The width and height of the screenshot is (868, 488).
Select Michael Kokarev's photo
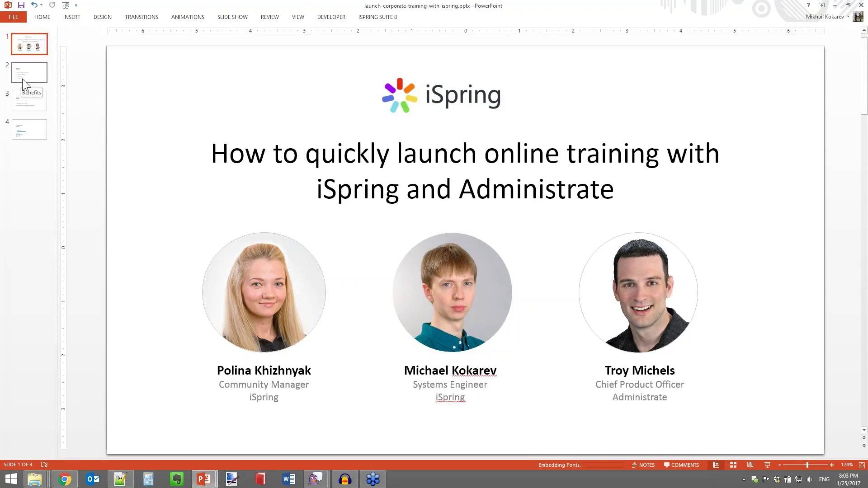[452, 292]
